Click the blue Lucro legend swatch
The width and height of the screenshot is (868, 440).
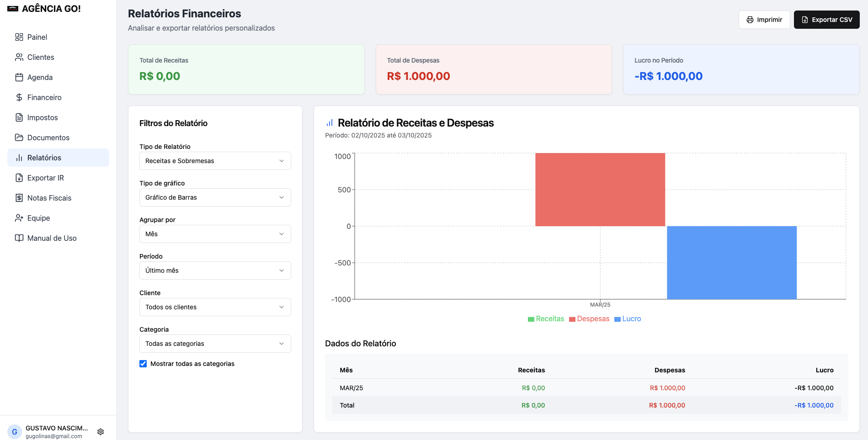[618, 319]
